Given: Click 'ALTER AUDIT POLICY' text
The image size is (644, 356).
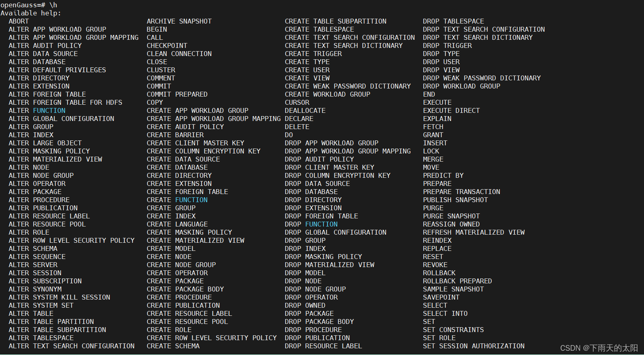Looking at the screenshot, I should point(45,45).
